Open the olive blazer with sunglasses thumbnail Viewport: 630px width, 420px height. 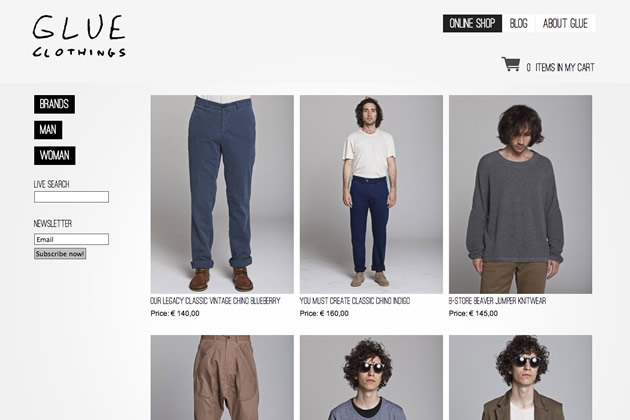click(x=520, y=377)
